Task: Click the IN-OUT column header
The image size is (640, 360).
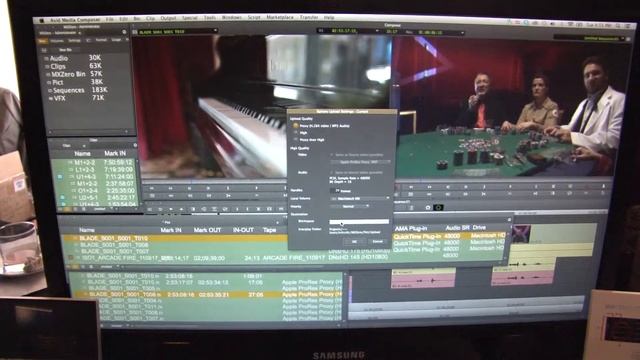Action: 243,230
